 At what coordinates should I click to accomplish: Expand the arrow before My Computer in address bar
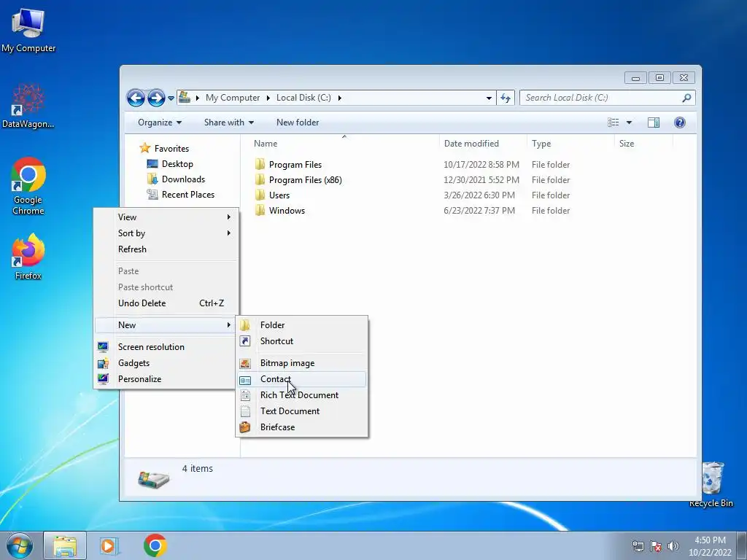(x=198, y=98)
